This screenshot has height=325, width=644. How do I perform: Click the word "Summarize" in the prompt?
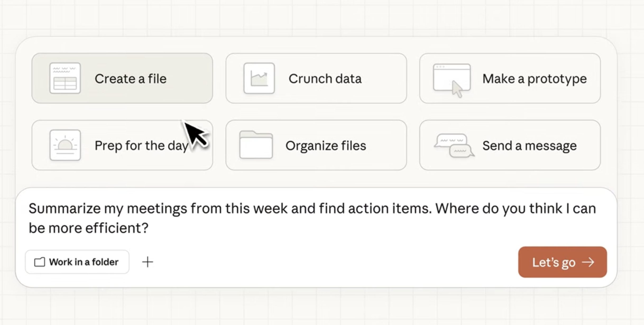[x=65, y=208]
